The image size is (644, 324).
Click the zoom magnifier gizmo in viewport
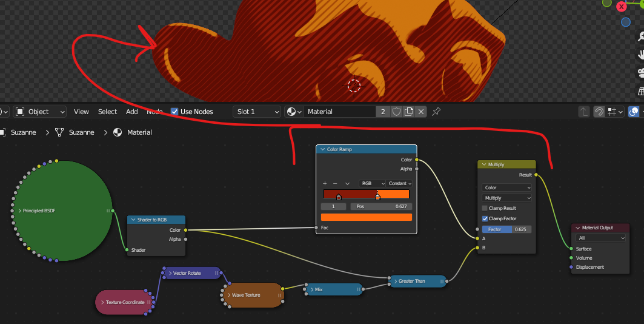pos(641,36)
